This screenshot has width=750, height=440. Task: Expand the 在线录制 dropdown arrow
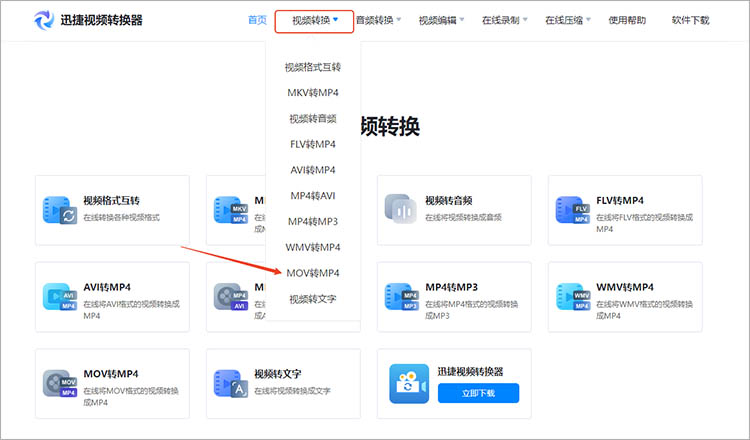[525, 20]
